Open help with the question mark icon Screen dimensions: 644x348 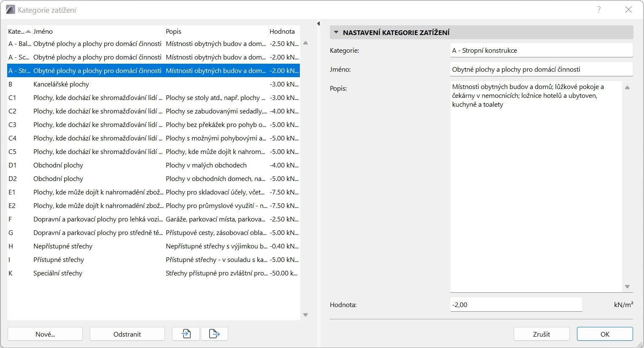point(599,10)
